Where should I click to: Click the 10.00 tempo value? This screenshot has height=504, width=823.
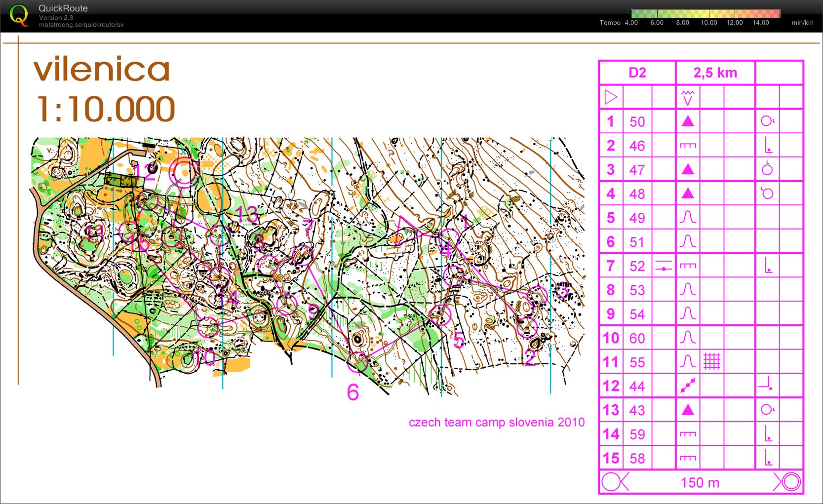pyautogui.click(x=709, y=23)
